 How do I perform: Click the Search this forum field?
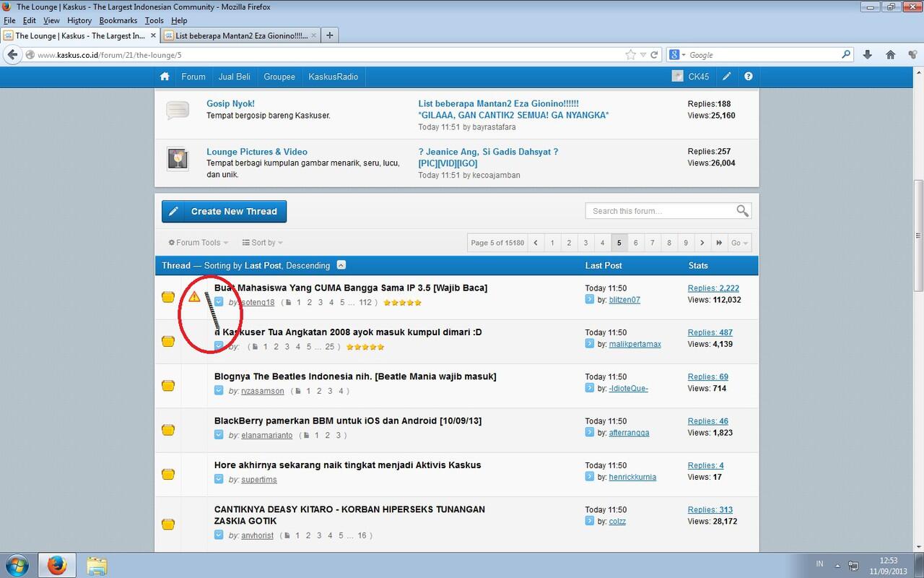point(661,211)
